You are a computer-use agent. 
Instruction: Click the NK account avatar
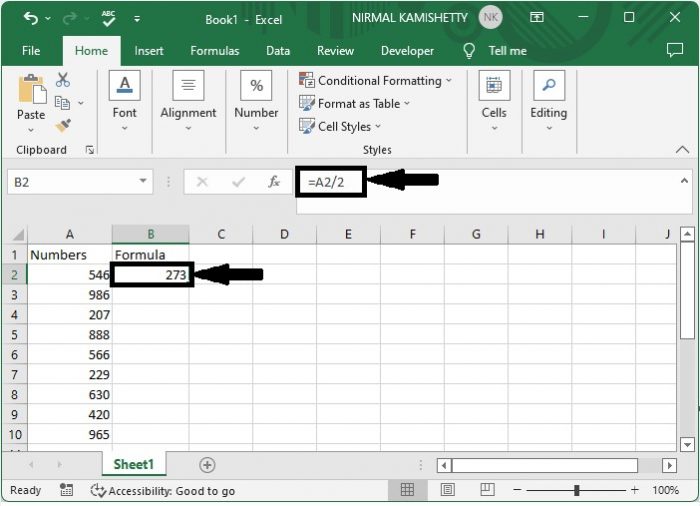pyautogui.click(x=490, y=17)
